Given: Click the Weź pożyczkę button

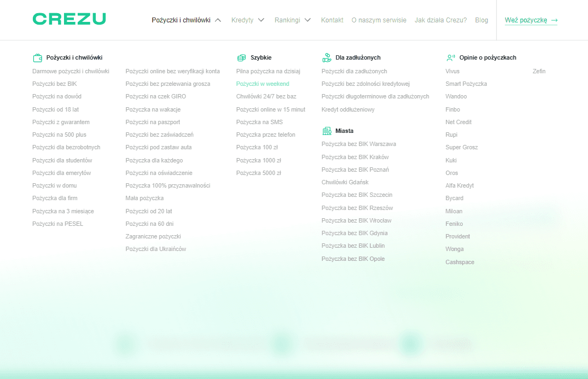Looking at the screenshot, I should point(528,20).
